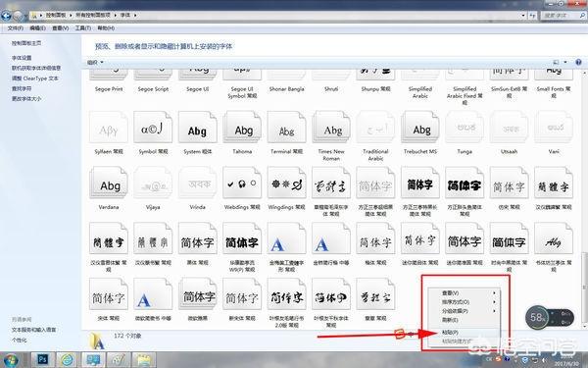Select the Tahoma font icon
This screenshot has width=588, height=368.
242,128
